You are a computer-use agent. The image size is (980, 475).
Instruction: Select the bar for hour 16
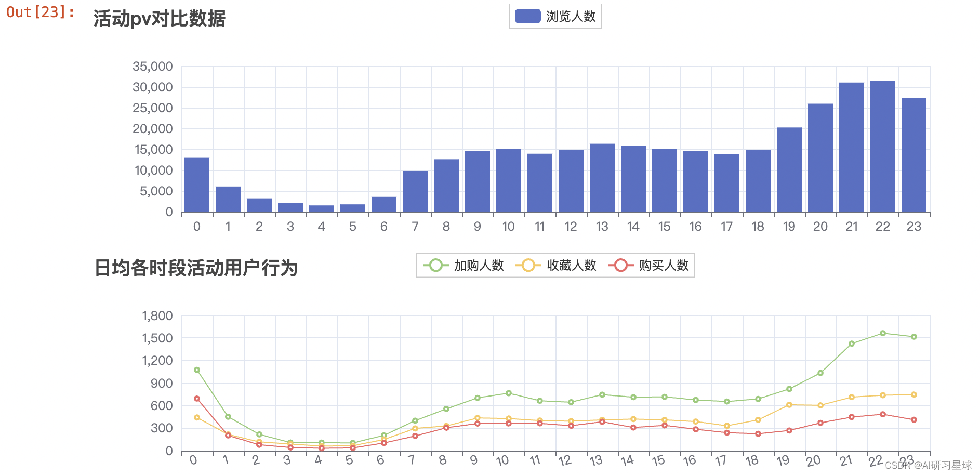point(696,181)
